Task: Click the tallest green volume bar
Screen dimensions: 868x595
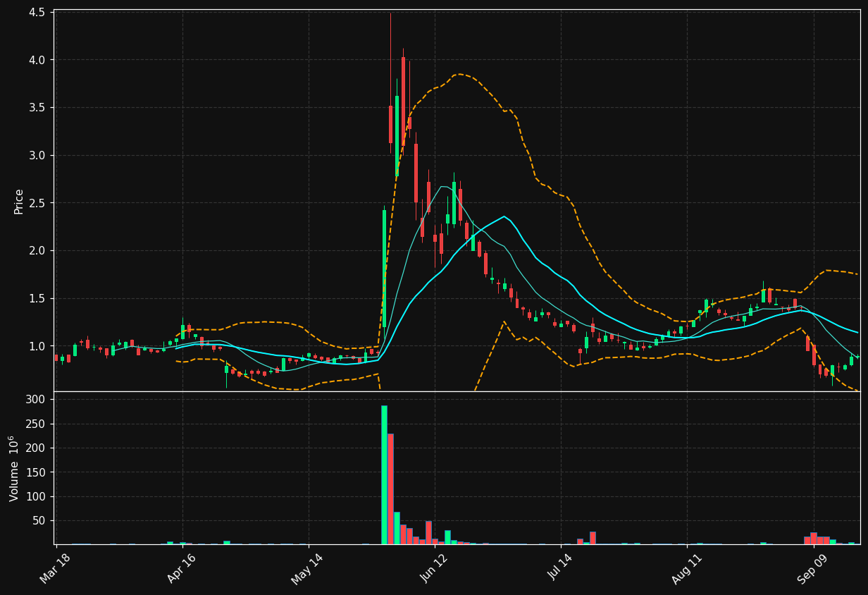Action: [384, 474]
